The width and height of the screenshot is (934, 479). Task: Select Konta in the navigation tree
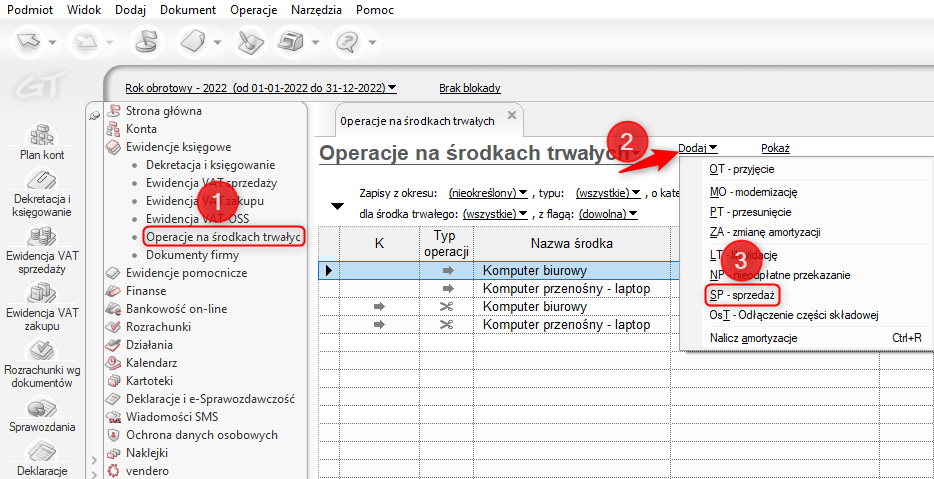pyautogui.click(x=141, y=129)
